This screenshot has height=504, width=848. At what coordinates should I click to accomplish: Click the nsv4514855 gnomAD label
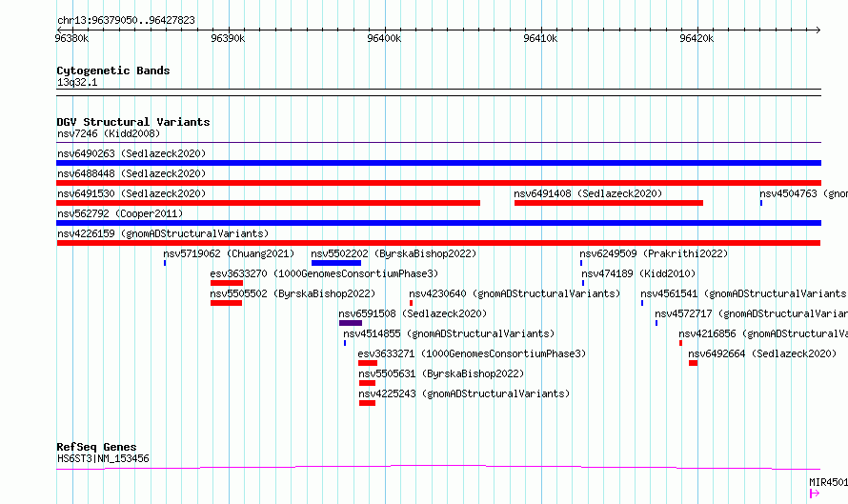[x=449, y=333]
